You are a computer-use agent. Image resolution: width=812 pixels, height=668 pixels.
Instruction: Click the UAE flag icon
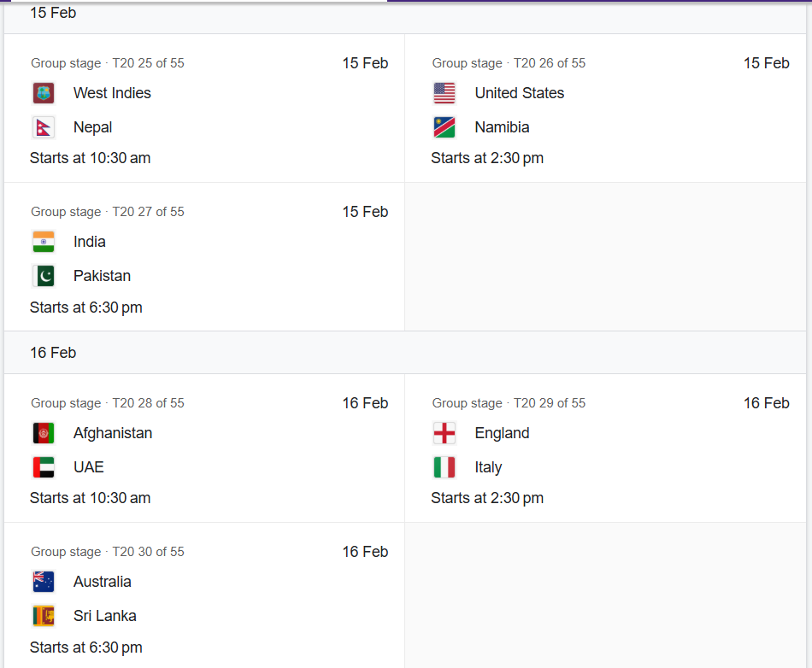pos(44,467)
